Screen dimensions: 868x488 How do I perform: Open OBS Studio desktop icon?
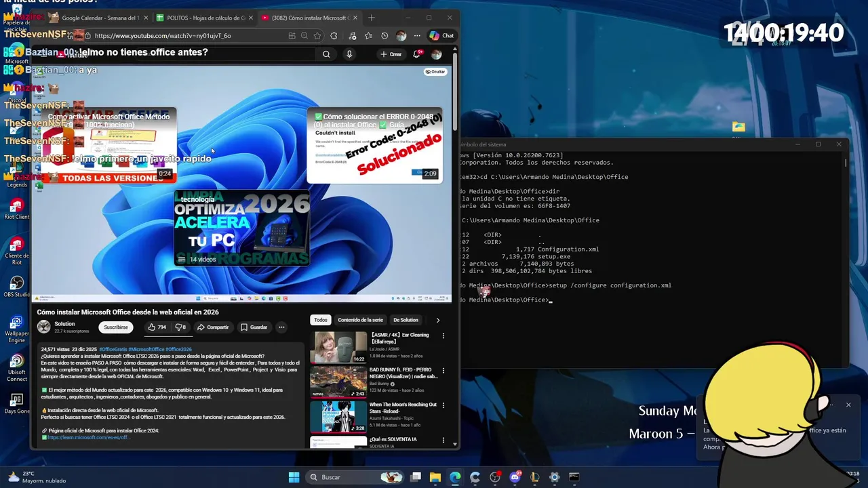(x=17, y=286)
